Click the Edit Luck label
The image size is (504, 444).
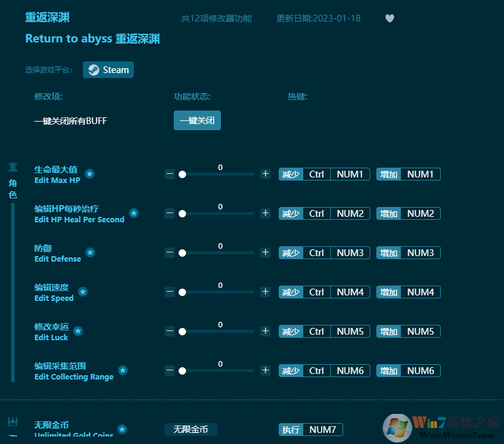tap(51, 338)
